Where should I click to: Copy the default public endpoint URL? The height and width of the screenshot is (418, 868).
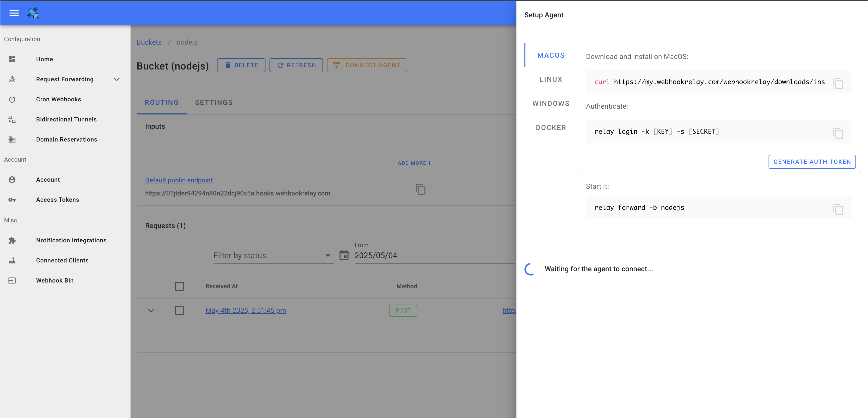click(420, 189)
